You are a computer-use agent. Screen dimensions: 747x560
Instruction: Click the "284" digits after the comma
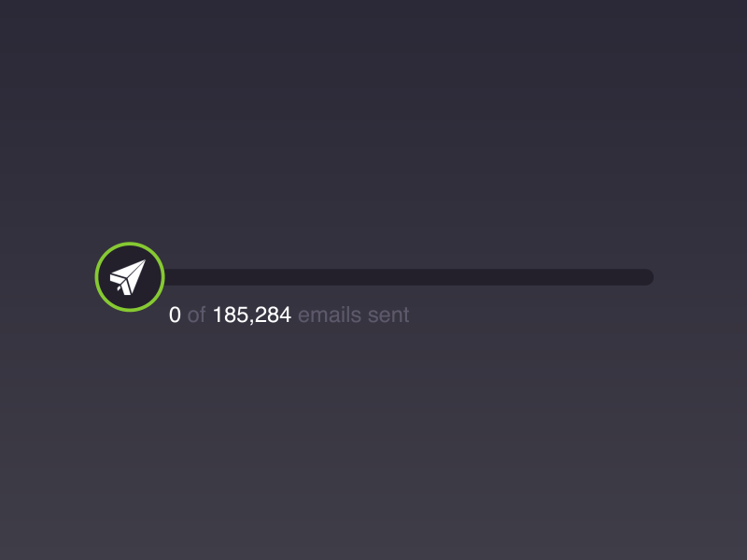pos(273,315)
